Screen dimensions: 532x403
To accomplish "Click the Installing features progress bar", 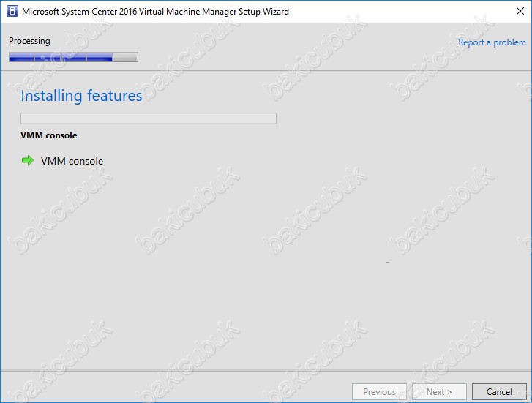I will pyautogui.click(x=149, y=118).
